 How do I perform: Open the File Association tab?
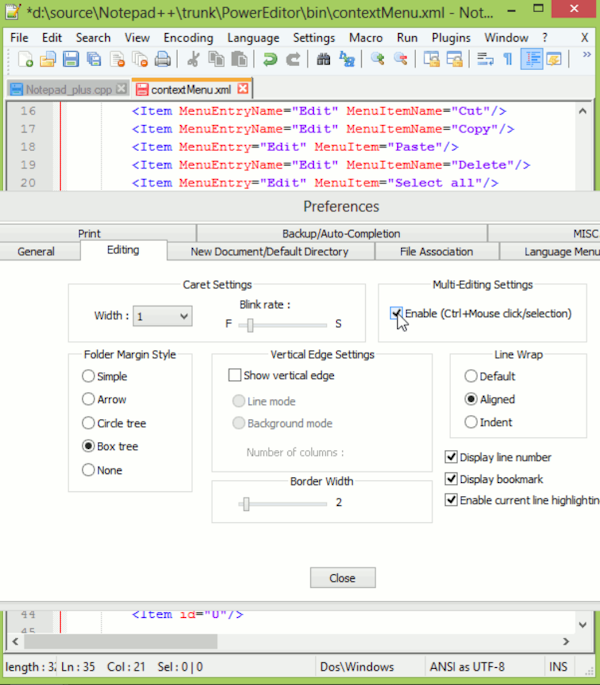[x=437, y=252]
